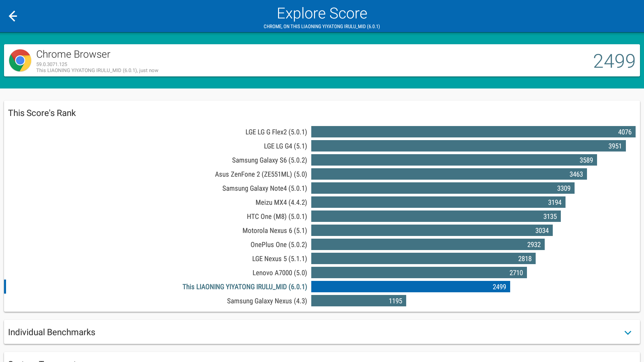Select HTC One (M8) device label
644x362 pixels.
pyautogui.click(x=277, y=217)
